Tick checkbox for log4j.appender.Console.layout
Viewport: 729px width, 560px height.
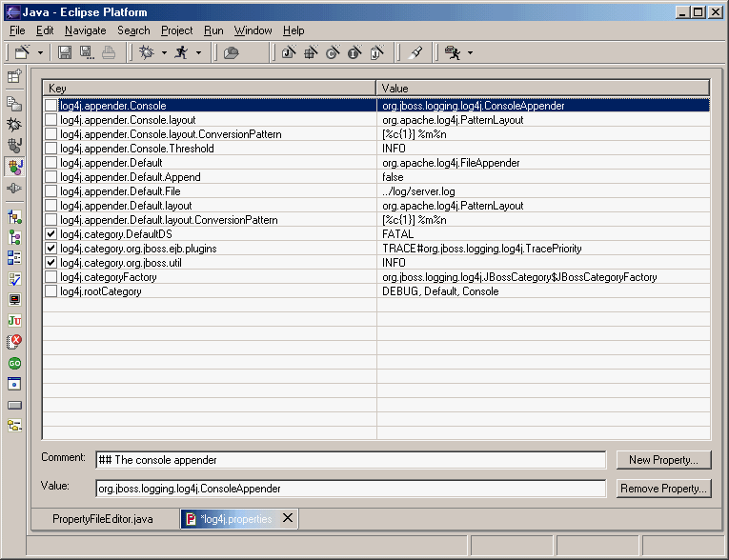(x=51, y=120)
